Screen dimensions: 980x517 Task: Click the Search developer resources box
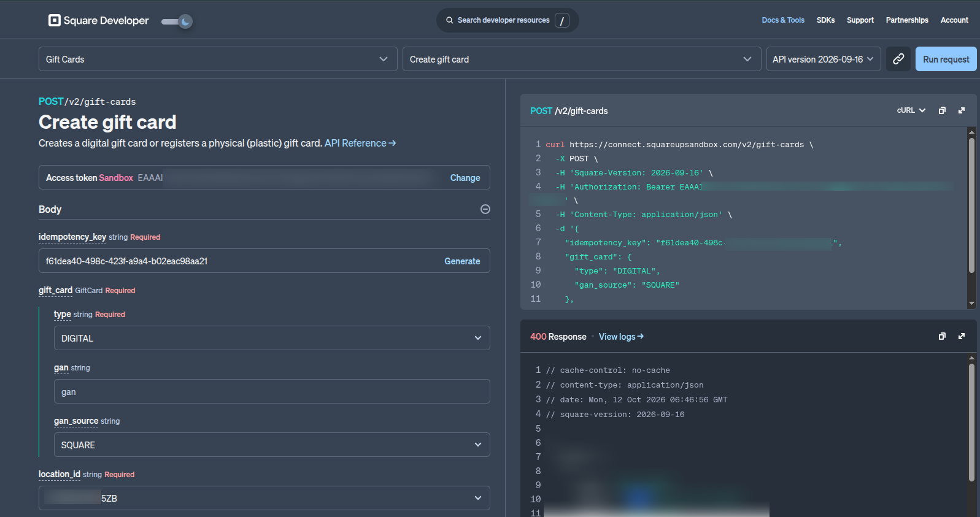pyautogui.click(x=507, y=20)
